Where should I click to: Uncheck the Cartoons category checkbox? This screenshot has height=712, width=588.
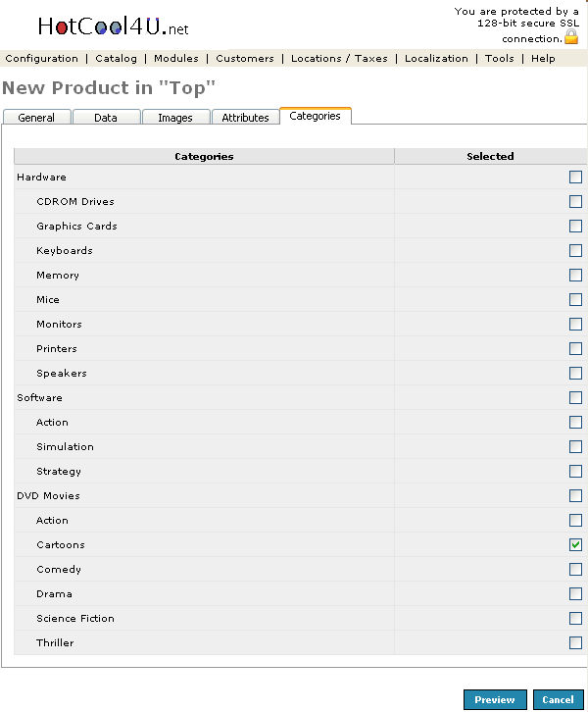[x=575, y=545]
